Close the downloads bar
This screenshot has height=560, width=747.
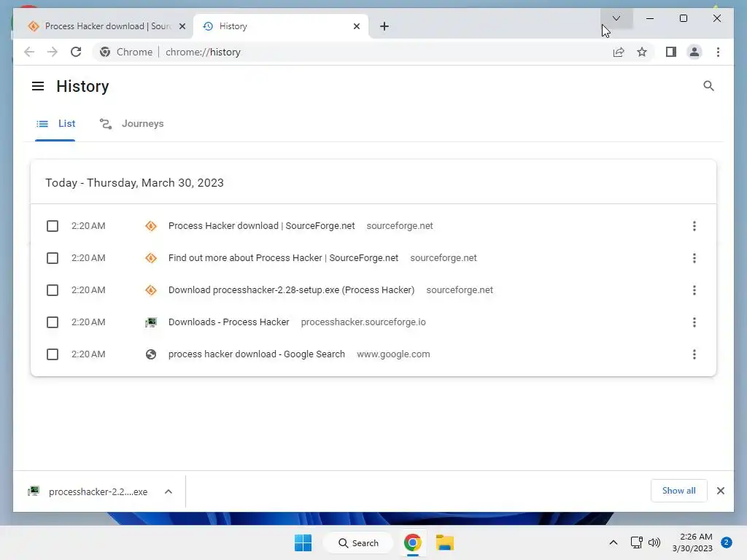pyautogui.click(x=720, y=491)
